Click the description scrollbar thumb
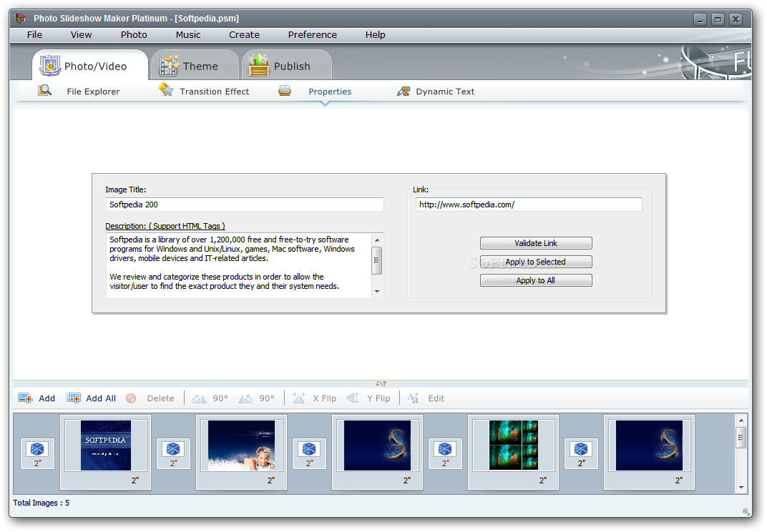 (x=376, y=260)
